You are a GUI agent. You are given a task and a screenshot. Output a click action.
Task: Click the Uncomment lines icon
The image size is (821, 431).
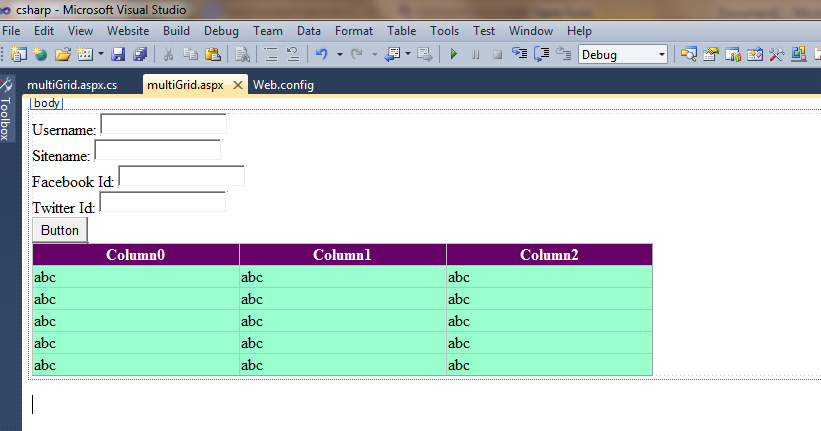click(x=293, y=54)
